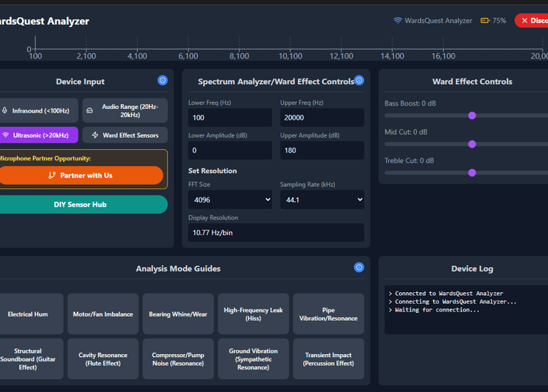Select Infrasound (<100Hz) input
This screenshot has width=548, height=392.
click(38, 110)
